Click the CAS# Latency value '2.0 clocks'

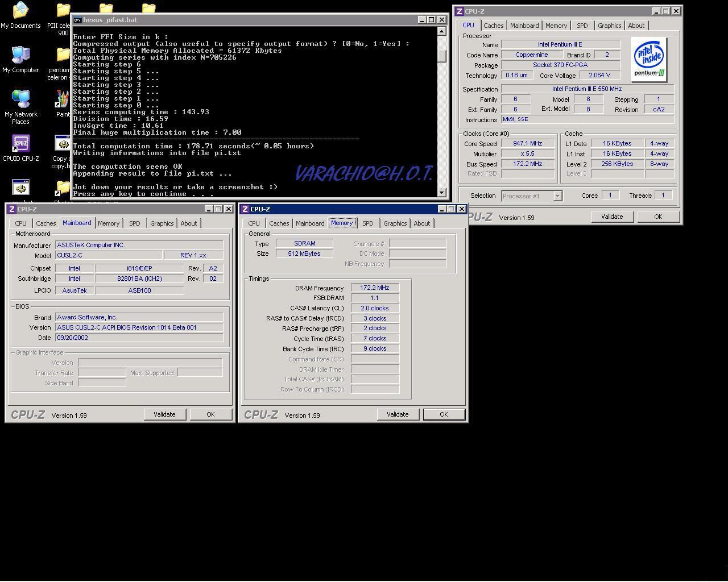pos(375,308)
